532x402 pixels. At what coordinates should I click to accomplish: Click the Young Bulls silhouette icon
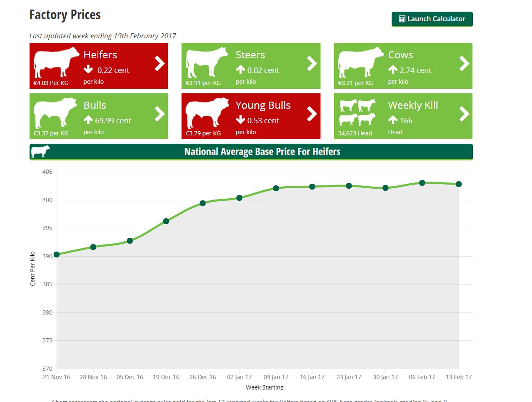tap(207, 112)
